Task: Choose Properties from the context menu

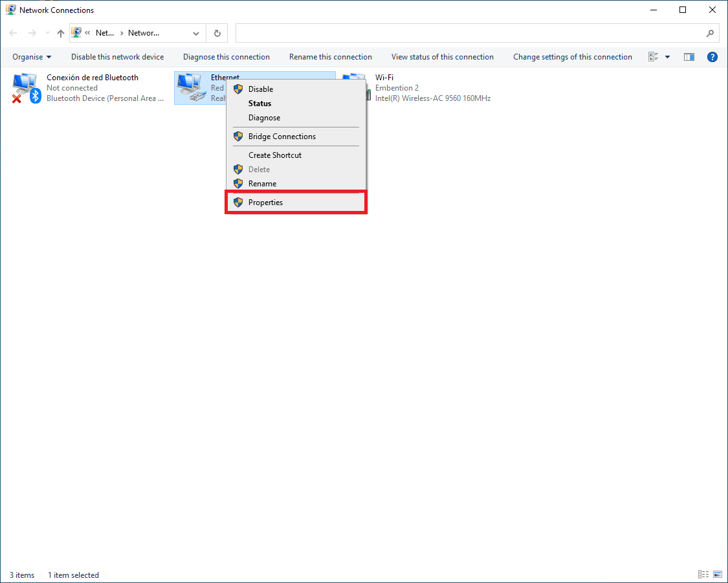Action: coord(265,203)
